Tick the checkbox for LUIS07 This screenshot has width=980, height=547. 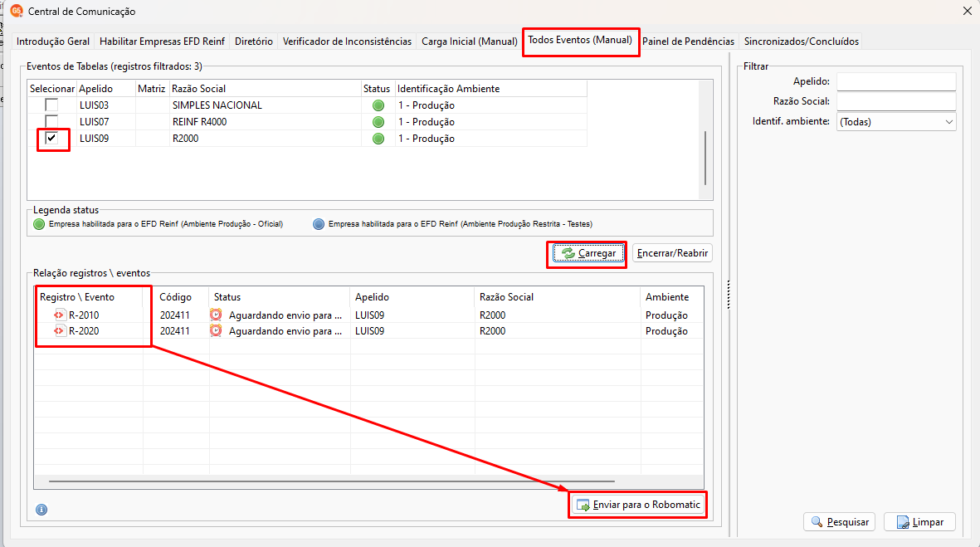51,121
